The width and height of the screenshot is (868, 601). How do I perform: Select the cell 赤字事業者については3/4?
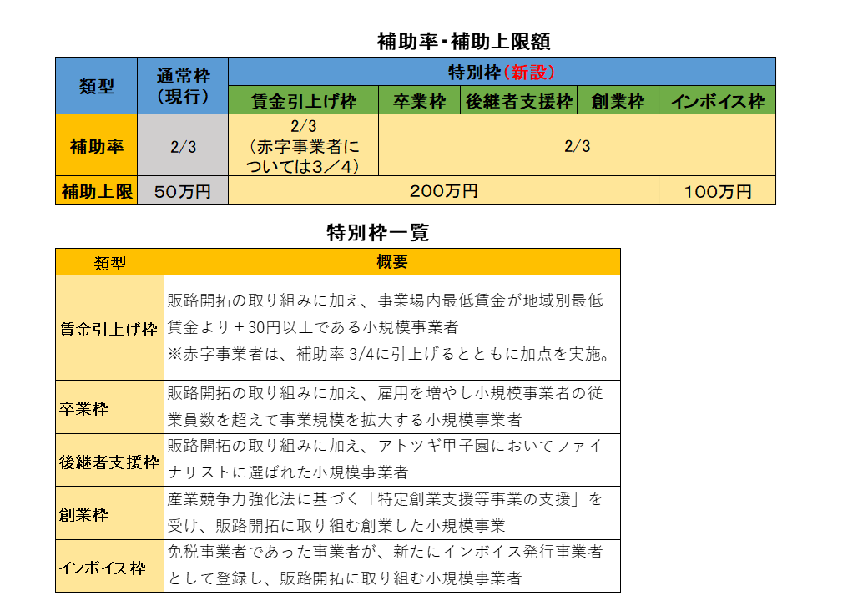pos(303,145)
